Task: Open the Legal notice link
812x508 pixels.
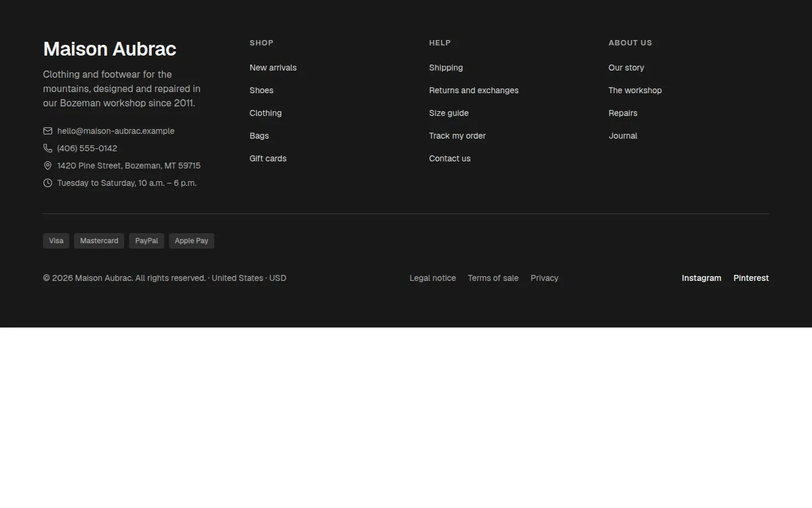Action: [433, 278]
